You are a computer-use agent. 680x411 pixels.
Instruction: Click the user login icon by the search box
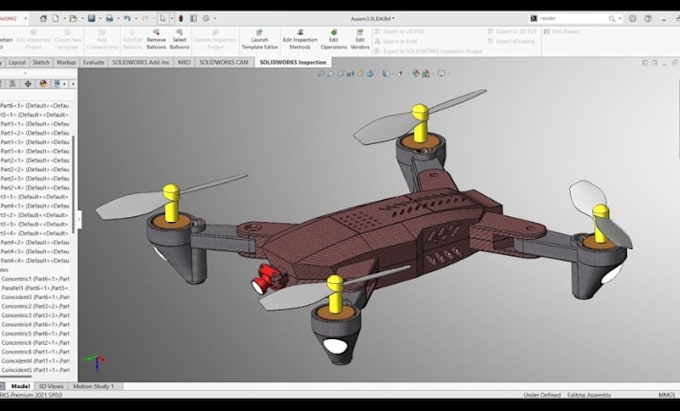(633, 19)
